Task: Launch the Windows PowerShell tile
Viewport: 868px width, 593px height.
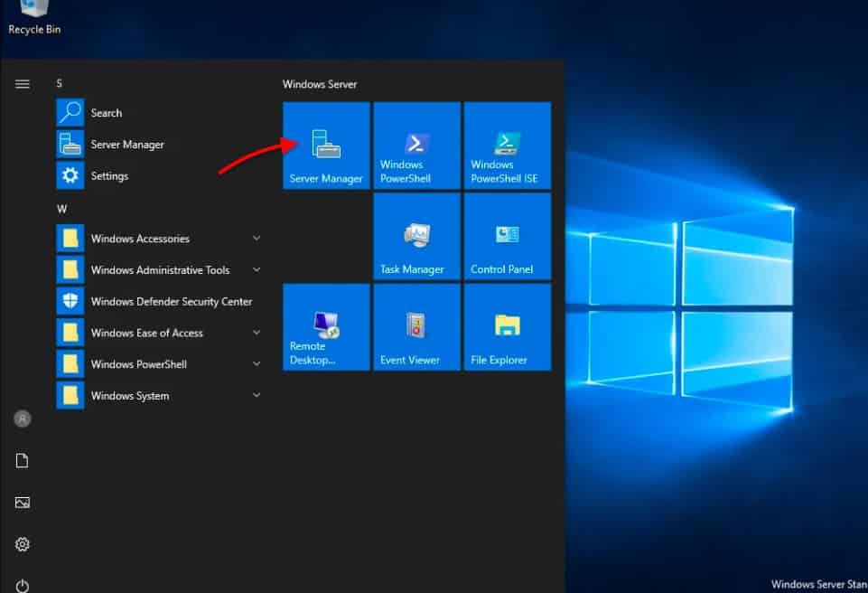Action: [417, 146]
